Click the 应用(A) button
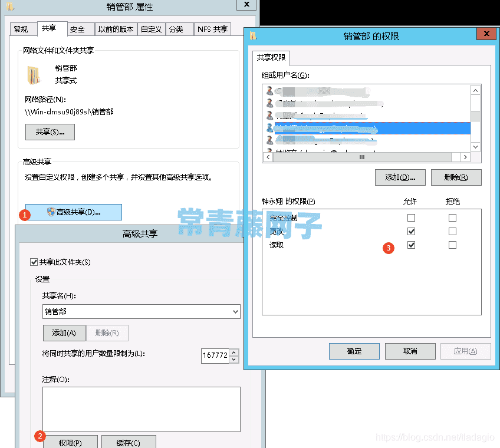 466,351
